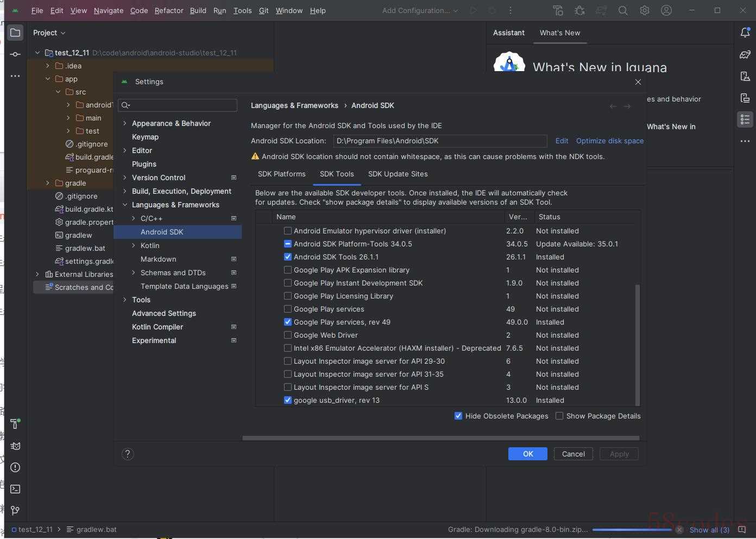Click the Run play icon in toolbar
756x539 pixels.
coord(474,10)
